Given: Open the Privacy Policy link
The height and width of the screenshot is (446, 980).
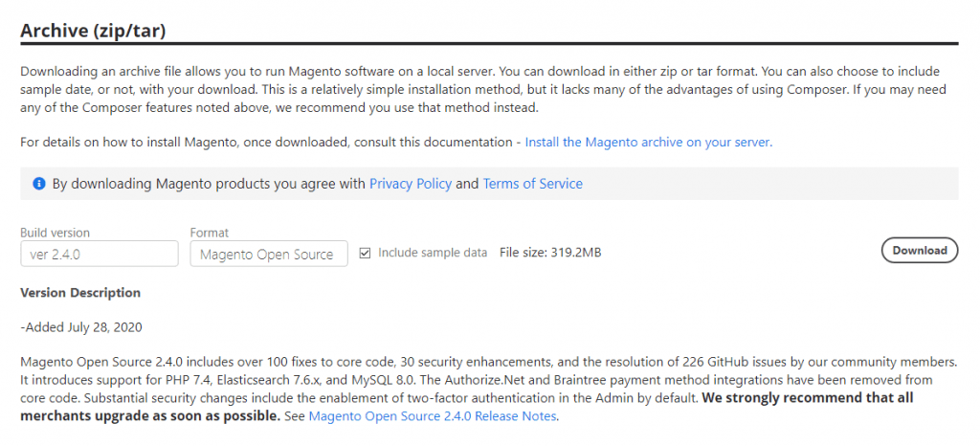Looking at the screenshot, I should pos(410,184).
